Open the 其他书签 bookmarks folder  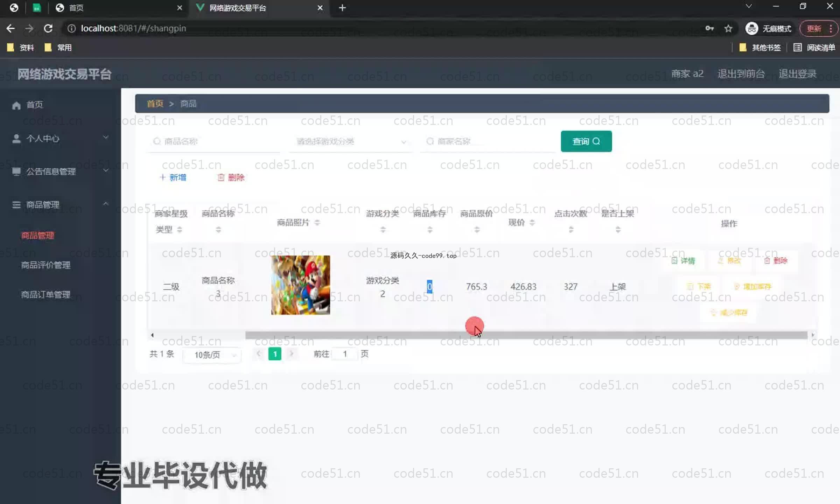pos(759,48)
